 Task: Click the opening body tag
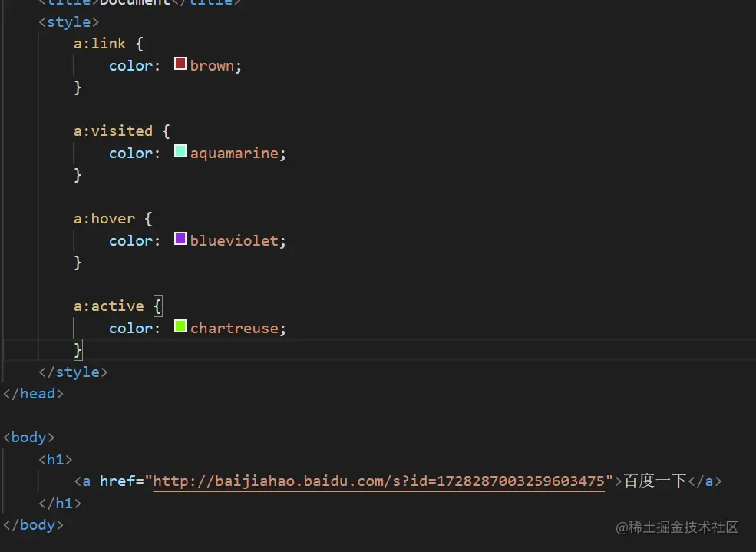point(28,437)
